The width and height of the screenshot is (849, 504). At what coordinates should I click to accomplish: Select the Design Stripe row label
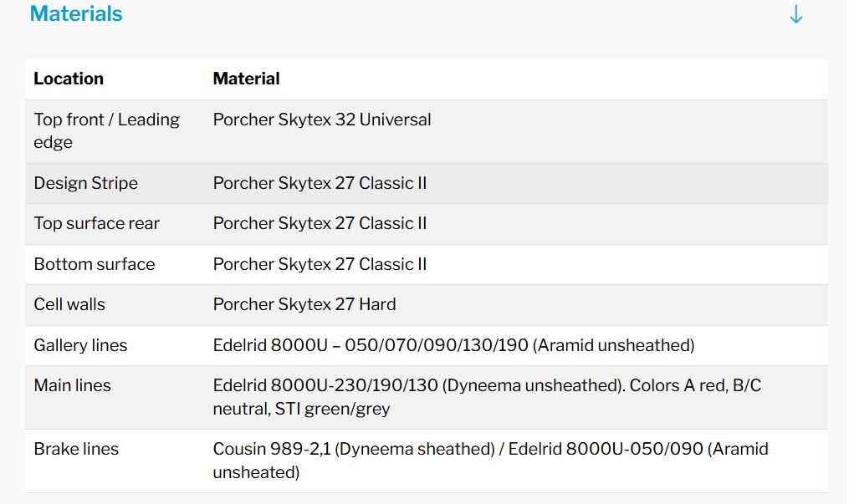pyautogui.click(x=85, y=183)
